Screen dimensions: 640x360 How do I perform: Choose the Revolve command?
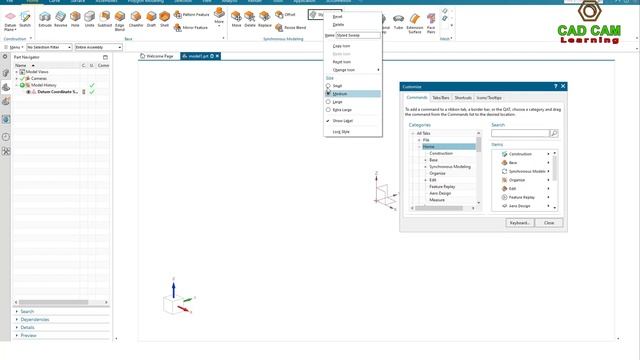[60, 20]
